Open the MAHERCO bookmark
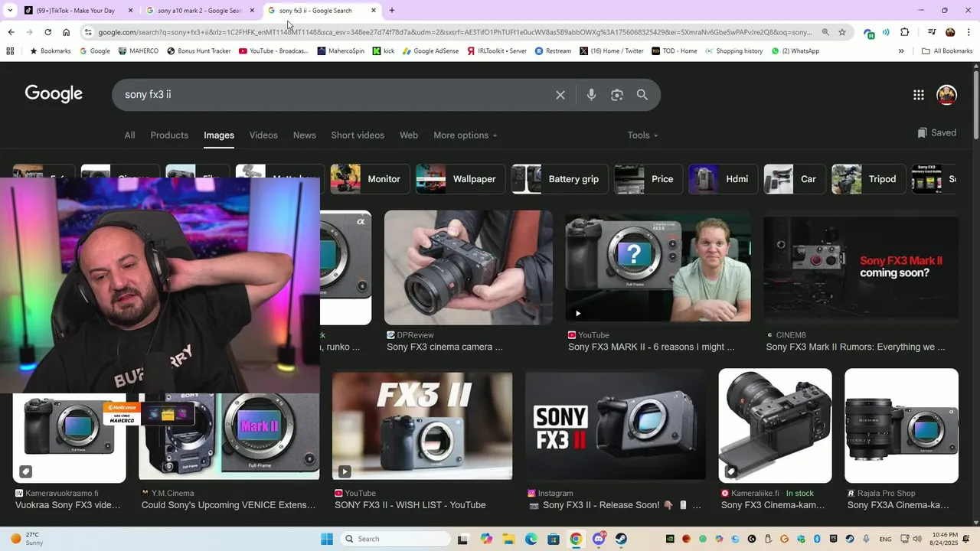Screen dimensions: 980x551 (x=138, y=51)
